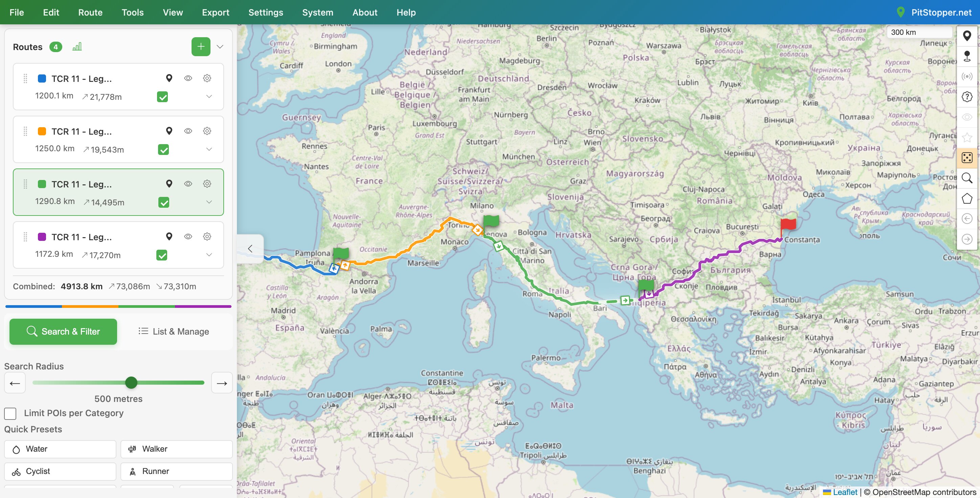Open settings gear for blue 1200.1 km route
Screen dimensions: 980x498
point(207,78)
